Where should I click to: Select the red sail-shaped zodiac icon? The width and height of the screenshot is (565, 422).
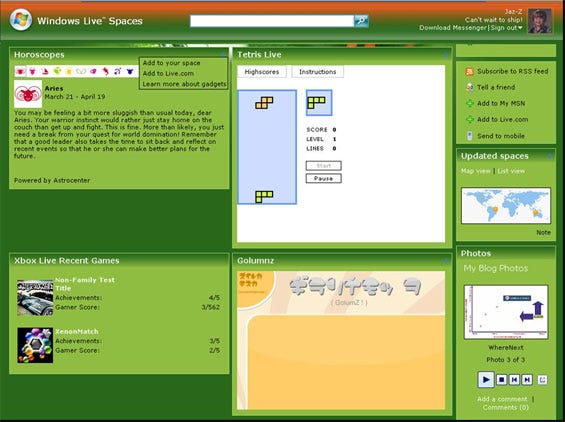(45, 71)
